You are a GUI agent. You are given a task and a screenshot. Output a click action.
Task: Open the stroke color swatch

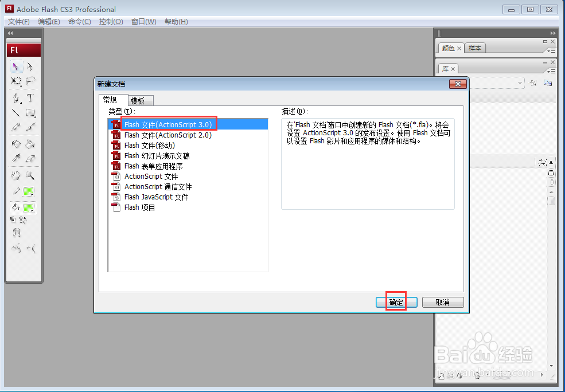pos(29,191)
